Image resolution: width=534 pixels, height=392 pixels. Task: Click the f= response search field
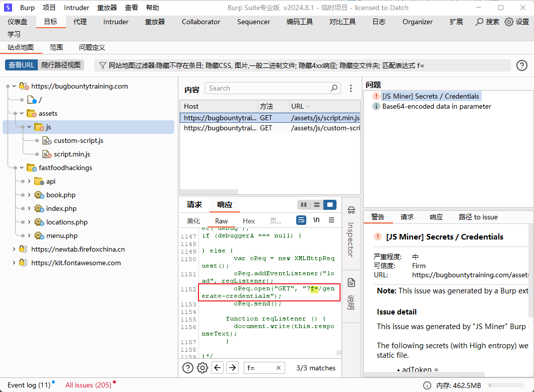point(264,368)
